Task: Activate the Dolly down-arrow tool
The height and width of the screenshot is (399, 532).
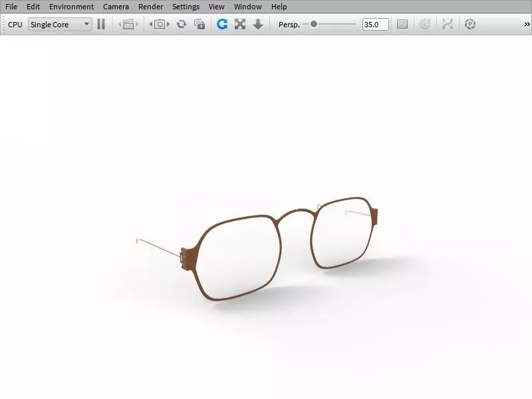Action: (x=258, y=24)
